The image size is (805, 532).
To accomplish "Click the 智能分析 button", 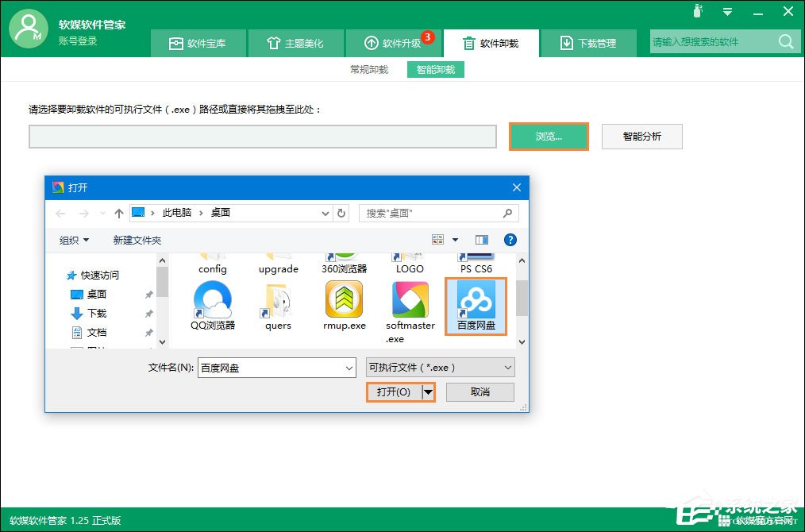I will [x=641, y=136].
